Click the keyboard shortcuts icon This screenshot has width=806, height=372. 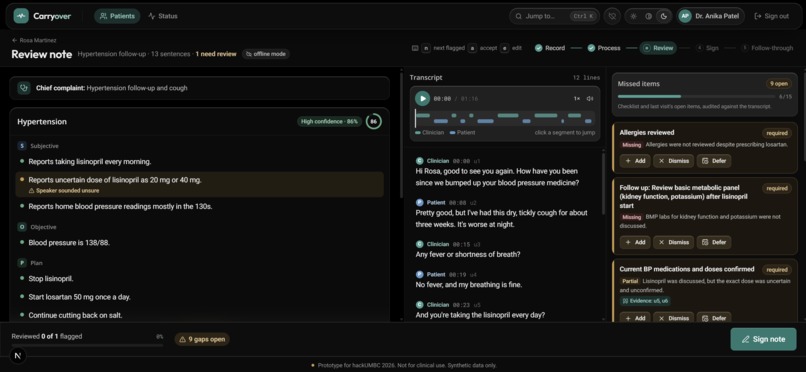[x=415, y=48]
